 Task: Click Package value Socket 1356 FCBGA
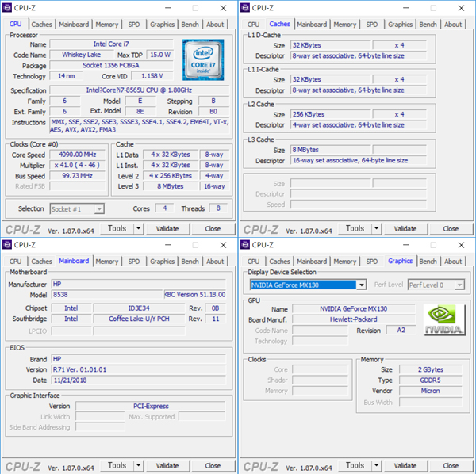point(111,66)
